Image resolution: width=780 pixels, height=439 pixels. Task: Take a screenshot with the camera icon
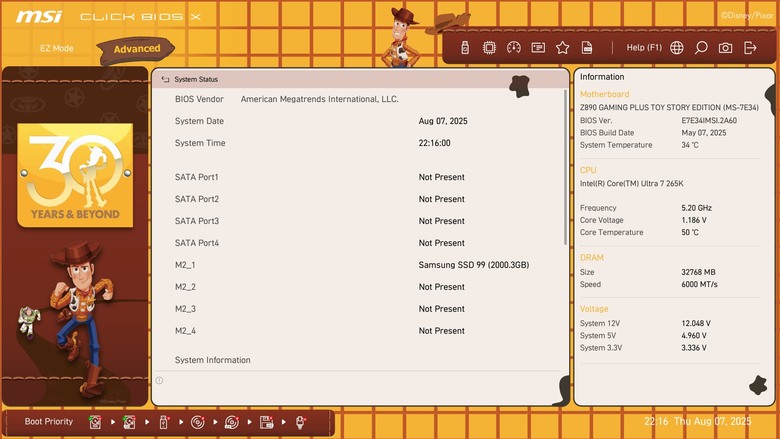coord(725,48)
